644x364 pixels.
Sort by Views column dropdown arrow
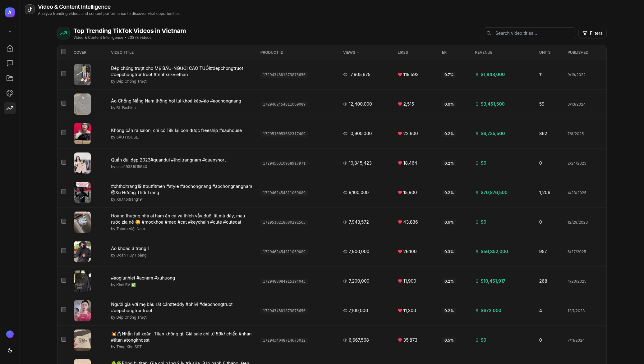[x=358, y=52]
